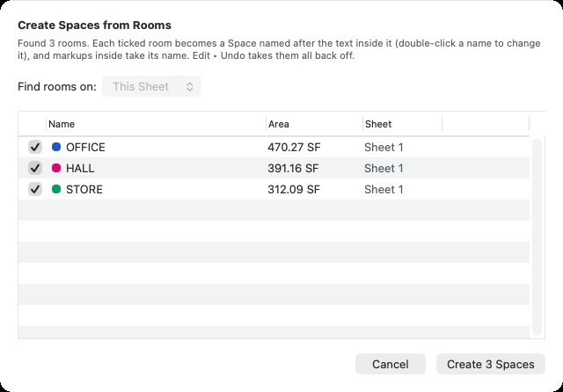Click the rooms list vertical scrollbar
The image size is (563, 392).
(x=537, y=237)
